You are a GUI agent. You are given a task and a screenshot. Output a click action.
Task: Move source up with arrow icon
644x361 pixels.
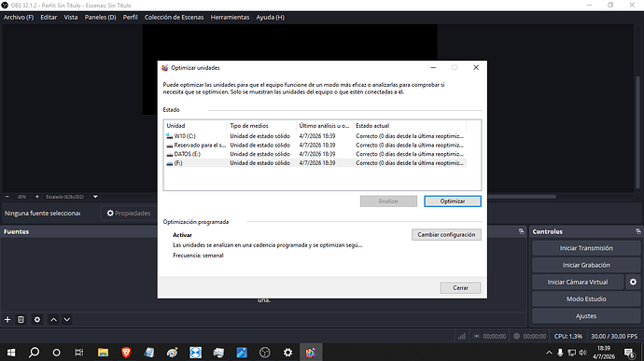[54, 320]
